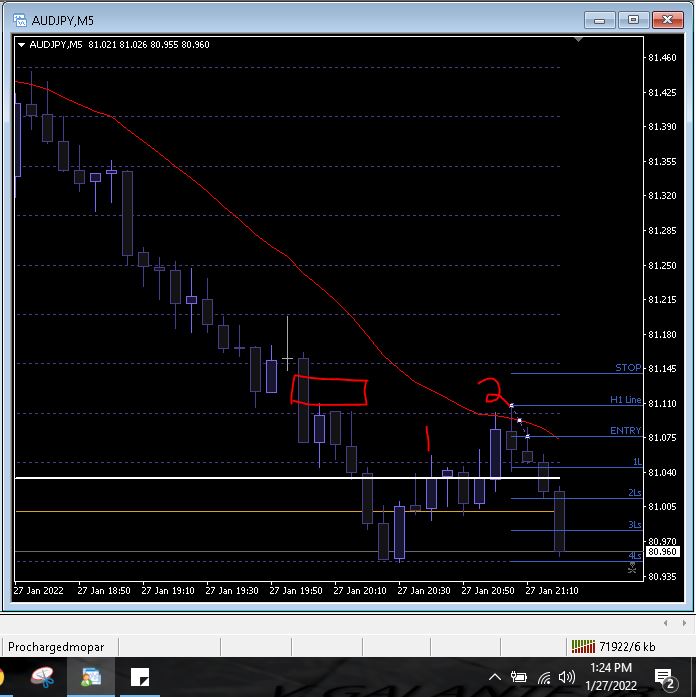Screen dimensions: 696x697
Task: Select the 1L target line label
Action: (637, 461)
